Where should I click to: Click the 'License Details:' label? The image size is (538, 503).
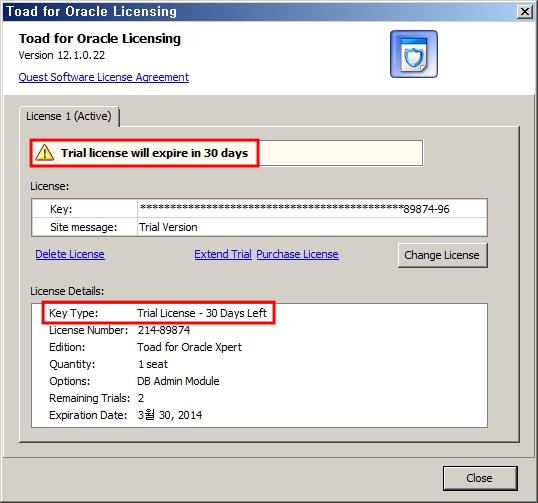(67, 291)
